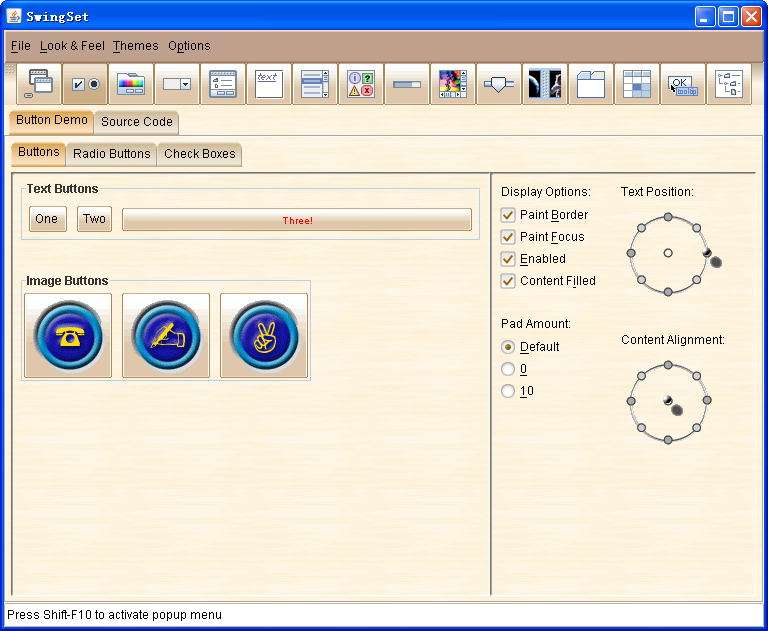The width and height of the screenshot is (768, 631).
Task: Open the List demo icon
Action: coord(315,84)
